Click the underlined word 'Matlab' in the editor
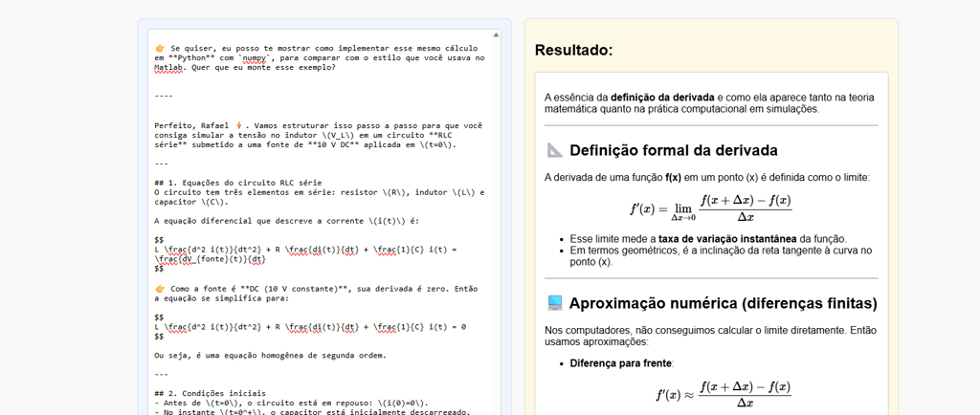980x415 pixels. (x=167, y=67)
